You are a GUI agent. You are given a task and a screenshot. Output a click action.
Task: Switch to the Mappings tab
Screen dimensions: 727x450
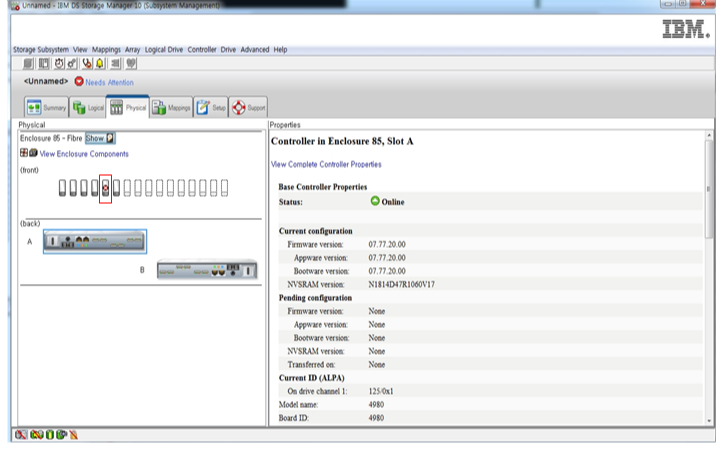[x=171, y=108]
